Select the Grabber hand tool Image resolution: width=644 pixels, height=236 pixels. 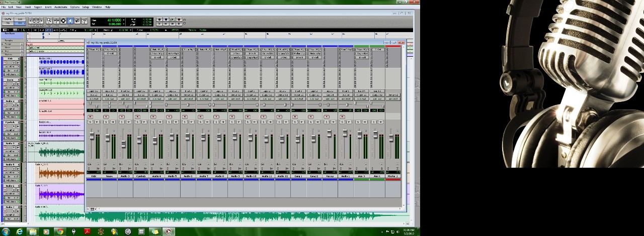(x=70, y=21)
